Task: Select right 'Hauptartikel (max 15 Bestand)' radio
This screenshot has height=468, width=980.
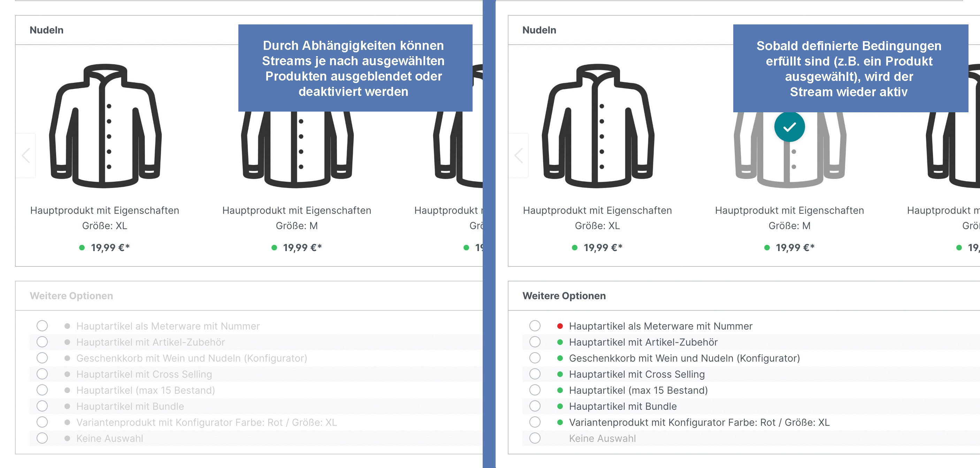Action: pos(535,390)
